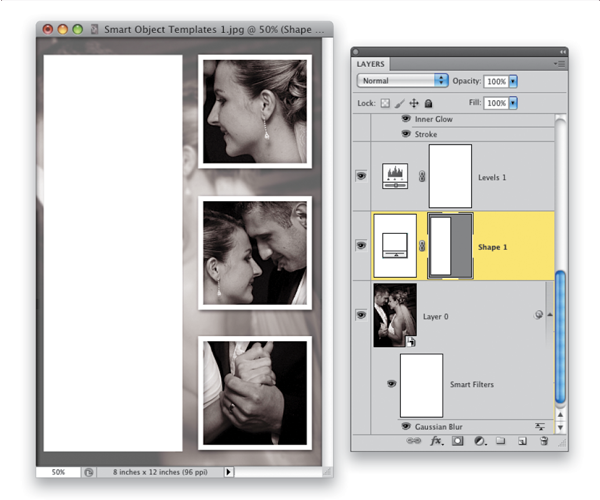600x500 pixels.
Task: Click the Fill 100% field
Action: (496, 103)
